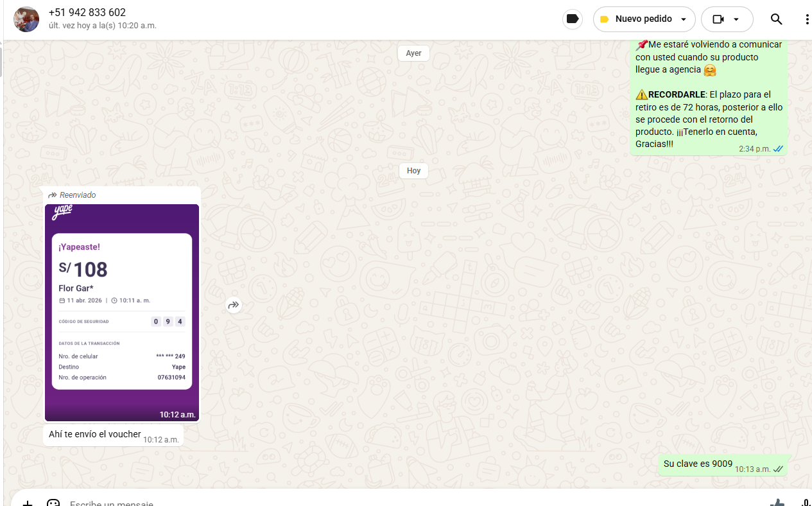Screen dimensions: 812x506
Task: Click the black label tag icon
Action: [573, 19]
